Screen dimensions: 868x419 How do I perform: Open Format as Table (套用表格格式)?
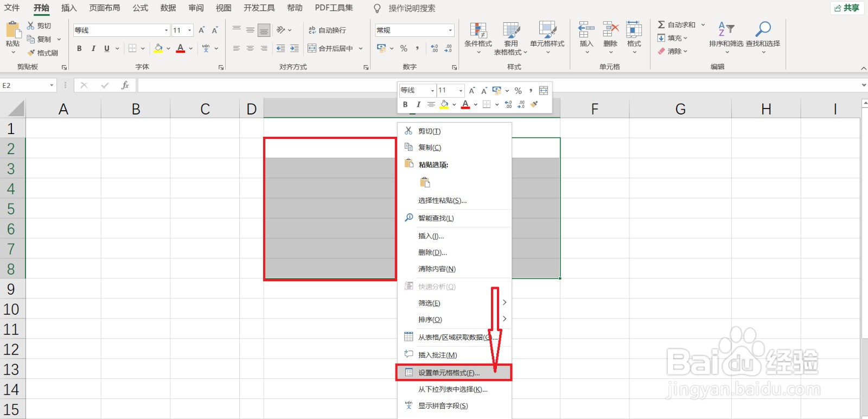(x=510, y=38)
